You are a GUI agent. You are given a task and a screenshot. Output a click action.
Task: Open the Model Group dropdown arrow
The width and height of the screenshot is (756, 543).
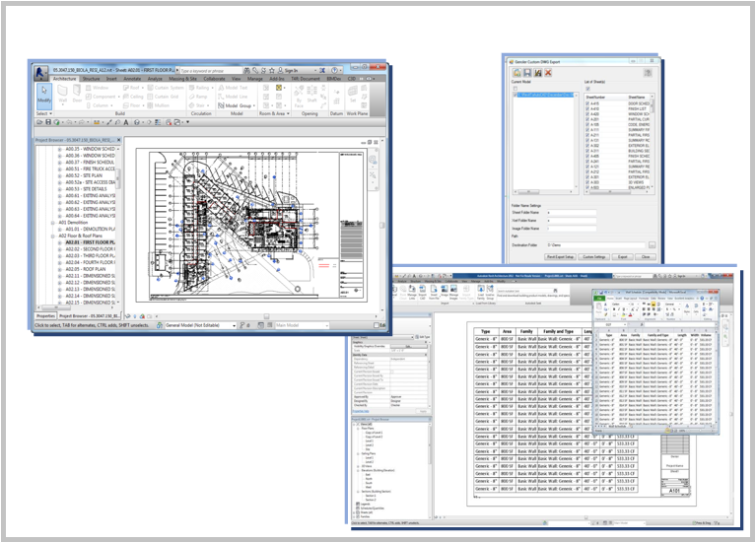pyautogui.click(x=254, y=105)
